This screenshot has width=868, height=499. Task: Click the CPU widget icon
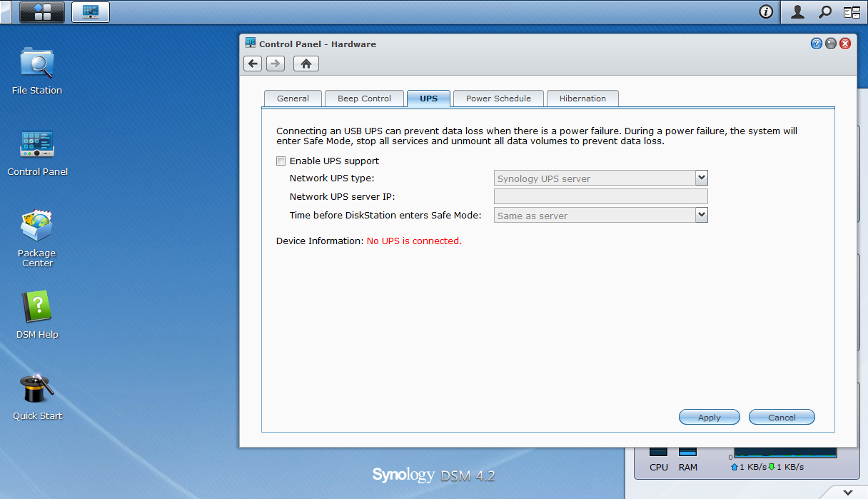click(658, 453)
